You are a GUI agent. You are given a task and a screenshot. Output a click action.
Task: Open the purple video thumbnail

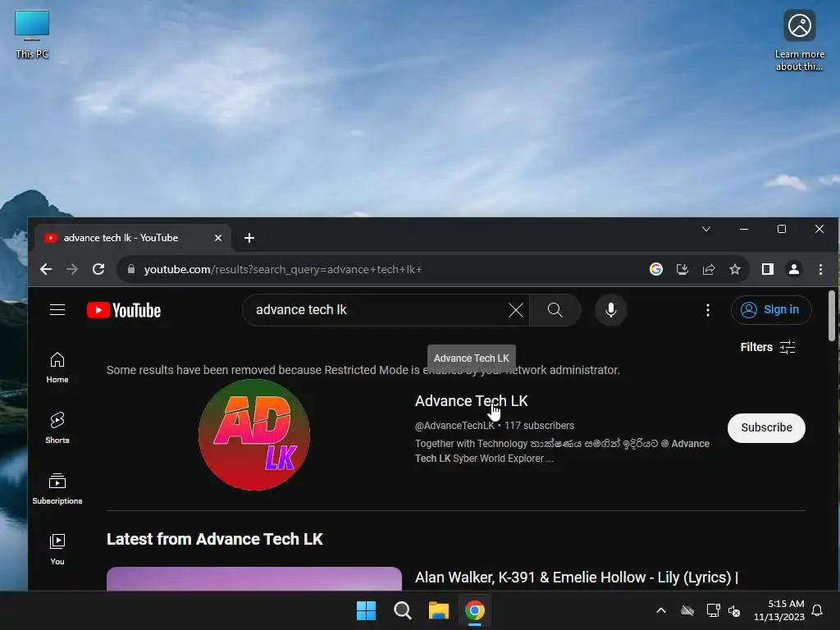[254, 578]
